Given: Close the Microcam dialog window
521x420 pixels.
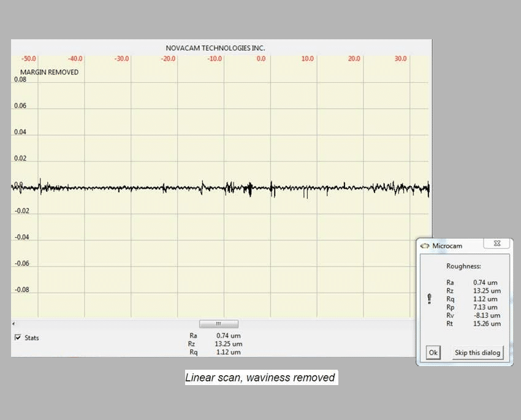Looking at the screenshot, I should tap(496, 243).
